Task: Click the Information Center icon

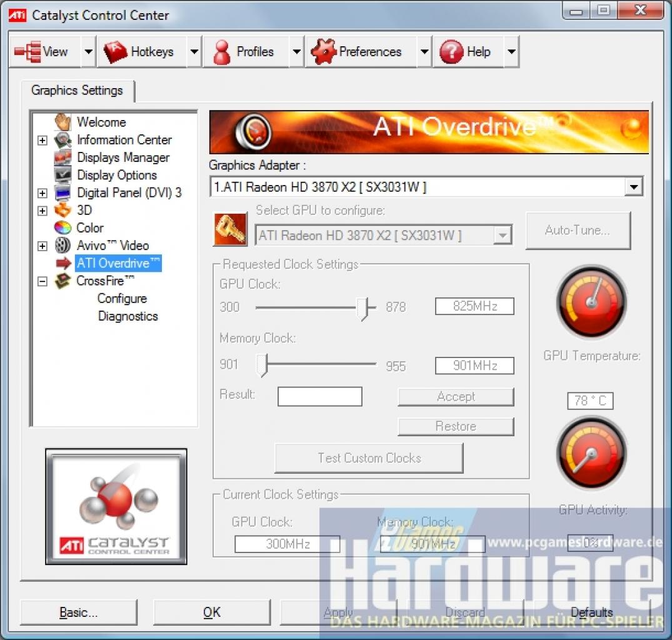Action: (x=63, y=140)
